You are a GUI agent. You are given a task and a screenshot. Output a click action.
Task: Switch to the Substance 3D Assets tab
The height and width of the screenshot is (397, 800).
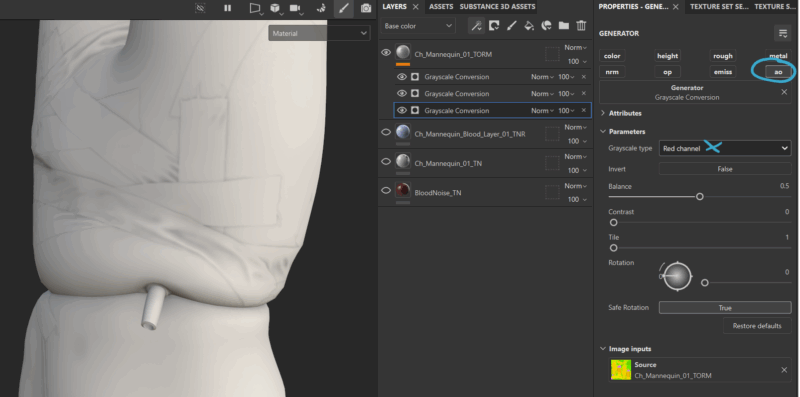pos(497,7)
